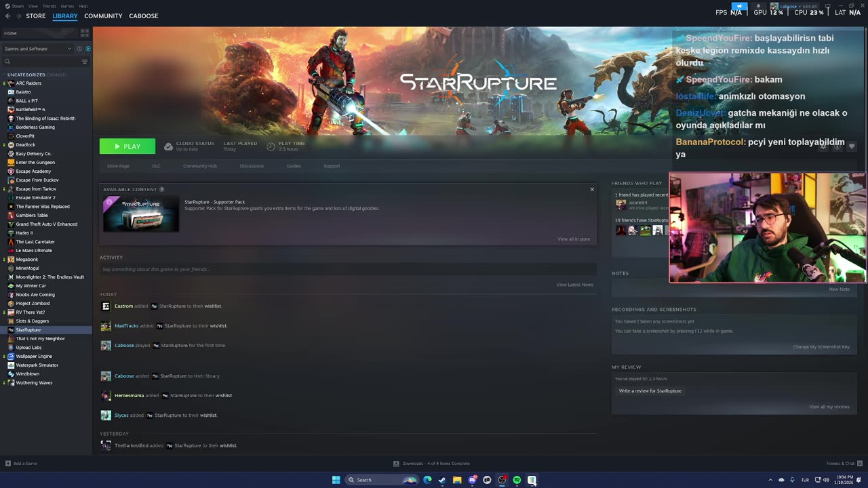Switch to the STORE tab
Image resolution: width=868 pixels, height=488 pixels.
point(36,16)
